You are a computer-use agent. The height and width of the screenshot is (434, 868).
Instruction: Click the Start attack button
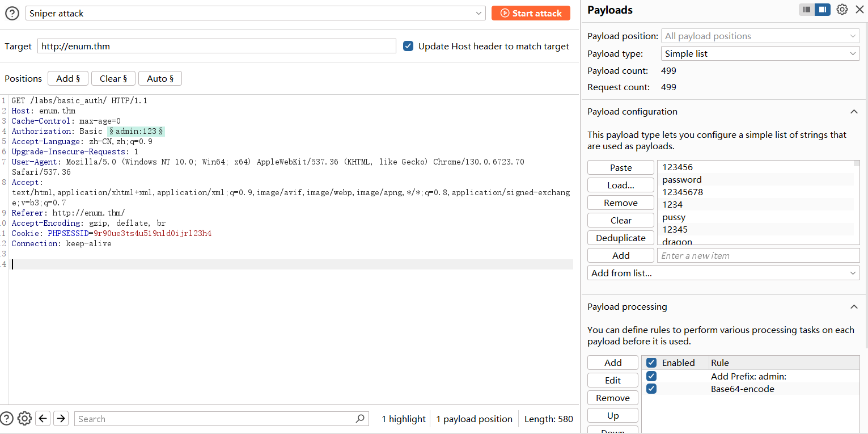click(x=531, y=13)
